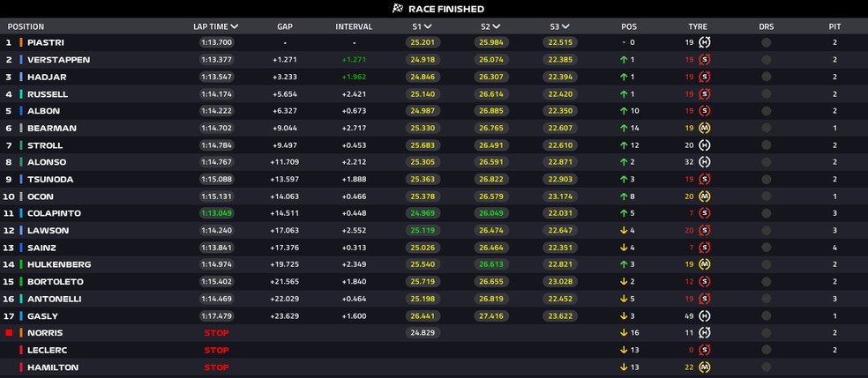Image resolution: width=868 pixels, height=378 pixels.
Task: Click the Position column header
Action: tap(26, 26)
